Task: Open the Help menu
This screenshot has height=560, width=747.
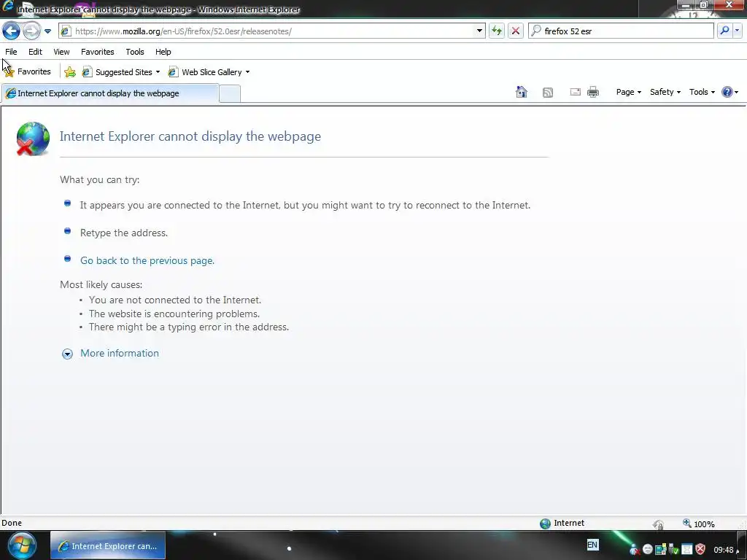Action: click(163, 52)
